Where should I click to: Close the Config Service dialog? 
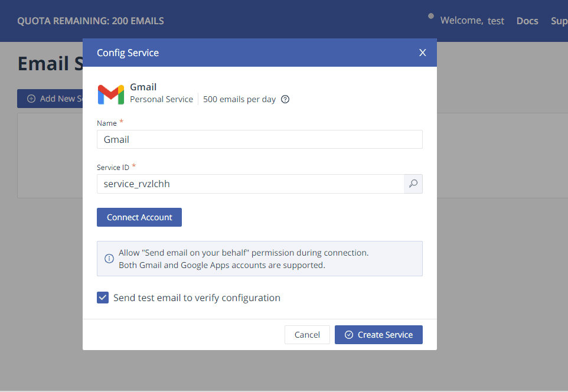[x=423, y=53]
